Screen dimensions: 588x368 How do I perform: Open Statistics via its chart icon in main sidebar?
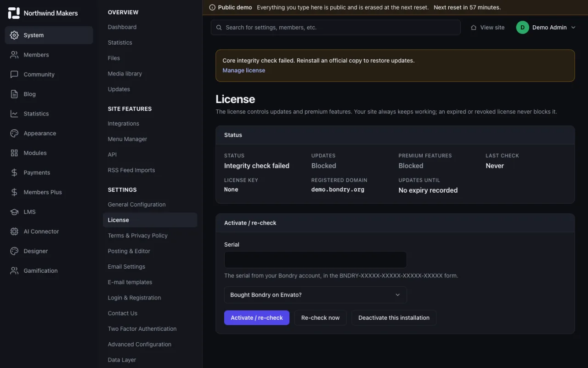coord(14,114)
